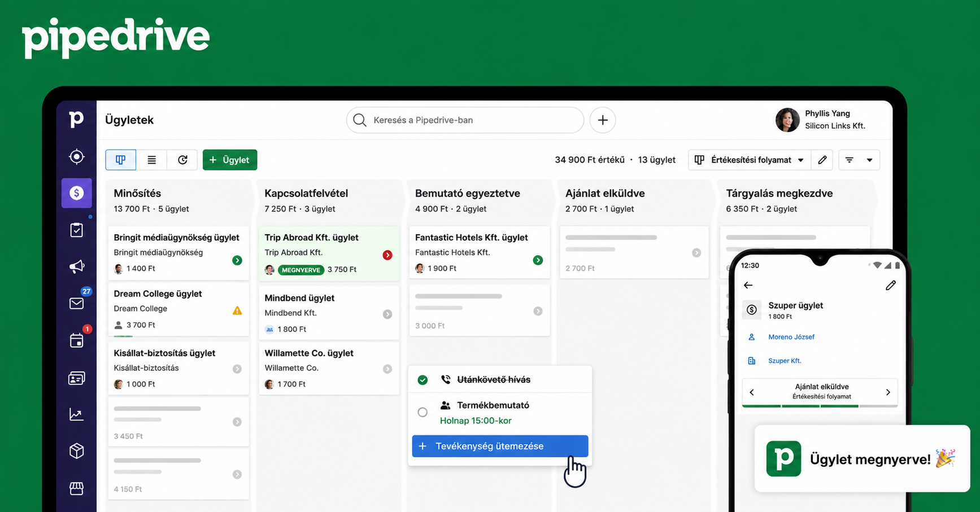
Task: Click Tevékenység ütemezése button
Action: point(500,446)
